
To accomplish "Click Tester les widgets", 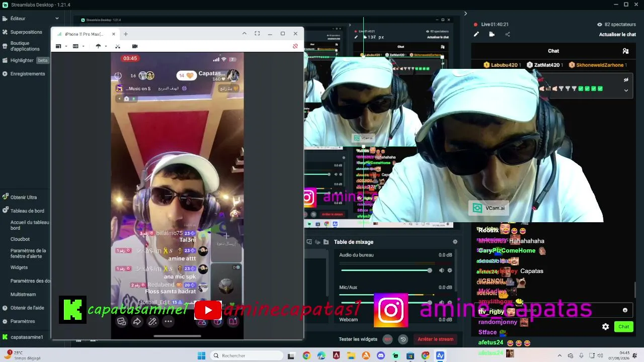I will coord(358,339).
